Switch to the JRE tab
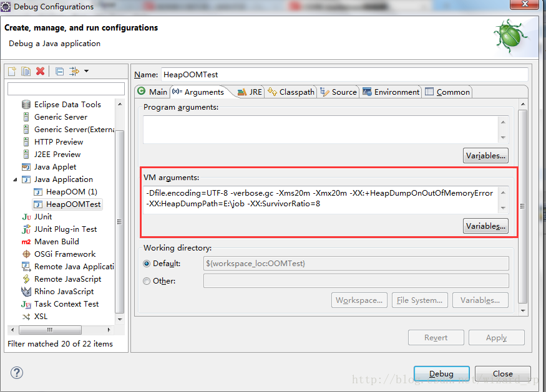Screen dimensions: 546x392 pos(250,92)
